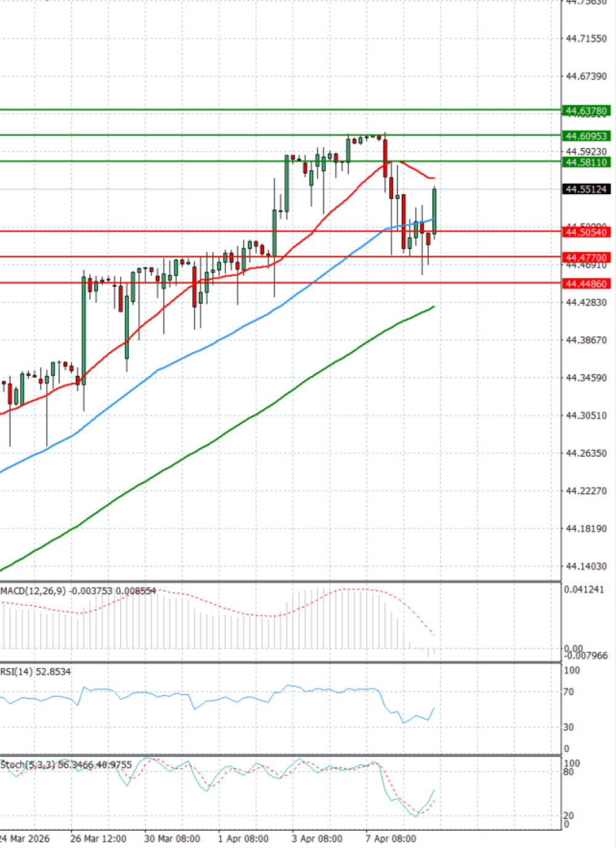
Task: Click the red 44.50540 support label
Action: click(586, 232)
